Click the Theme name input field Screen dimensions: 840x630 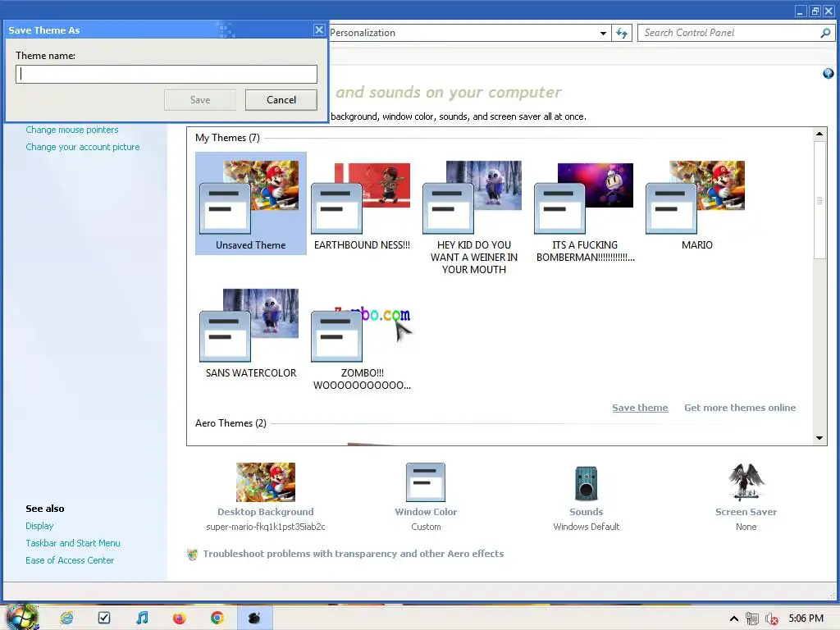click(x=167, y=74)
